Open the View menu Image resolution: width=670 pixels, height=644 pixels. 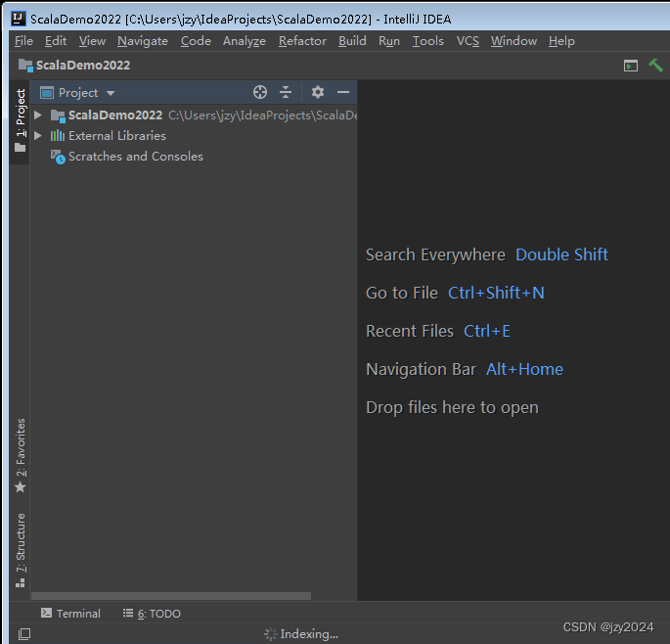[x=92, y=41]
